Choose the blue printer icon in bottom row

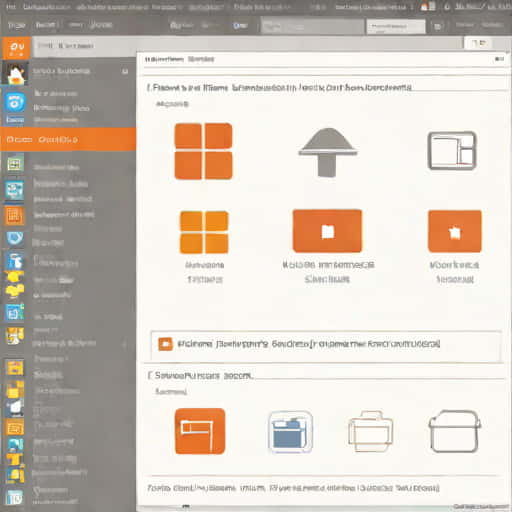290,432
